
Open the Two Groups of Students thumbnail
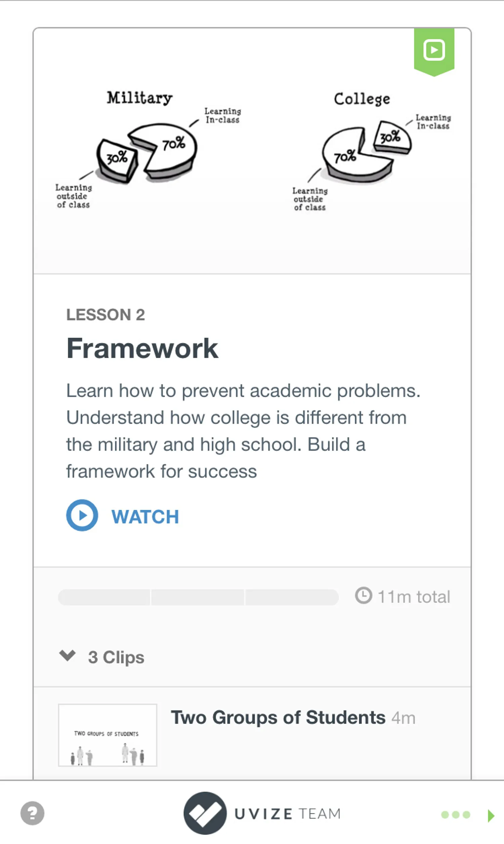[107, 735]
